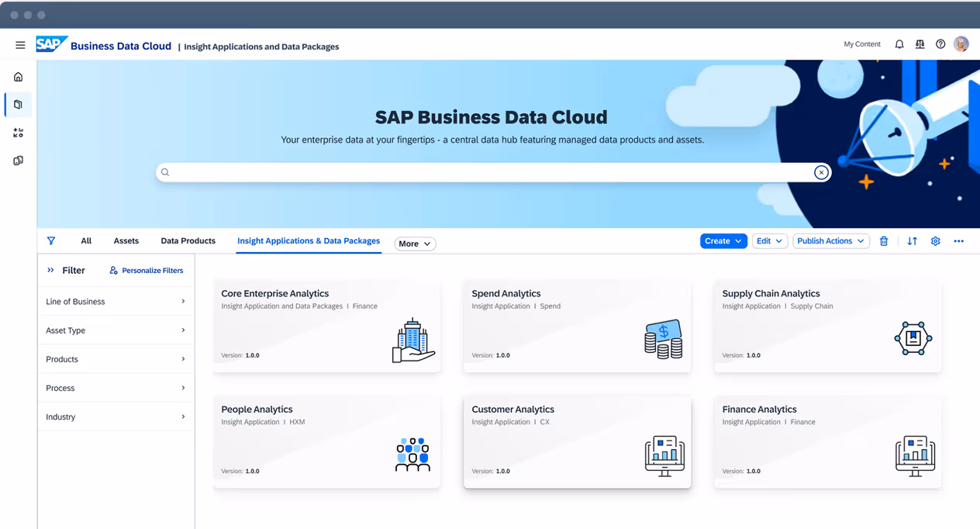Expand the Industry filter
This screenshot has height=529, width=980.
coord(116,417)
